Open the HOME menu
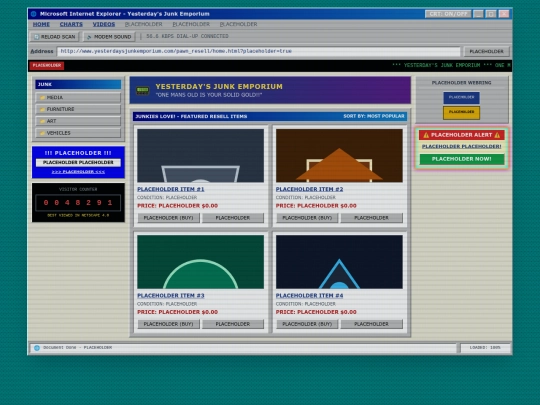540x405 pixels. (41, 24)
